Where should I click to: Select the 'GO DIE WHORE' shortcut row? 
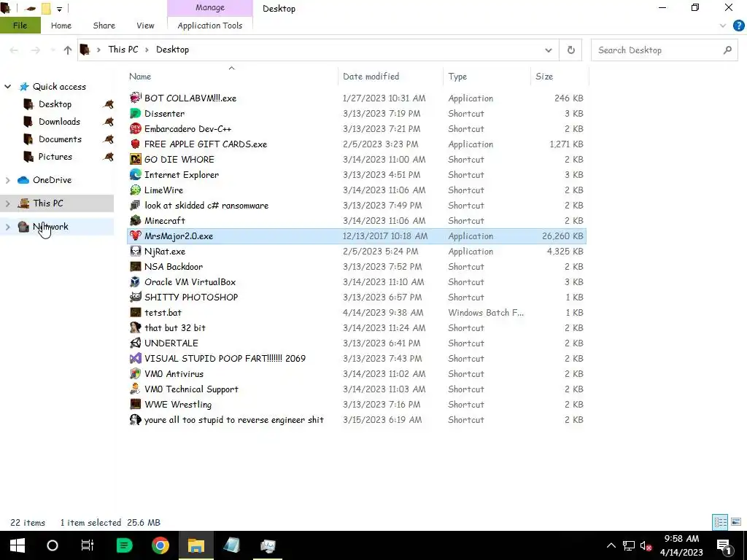356,160
